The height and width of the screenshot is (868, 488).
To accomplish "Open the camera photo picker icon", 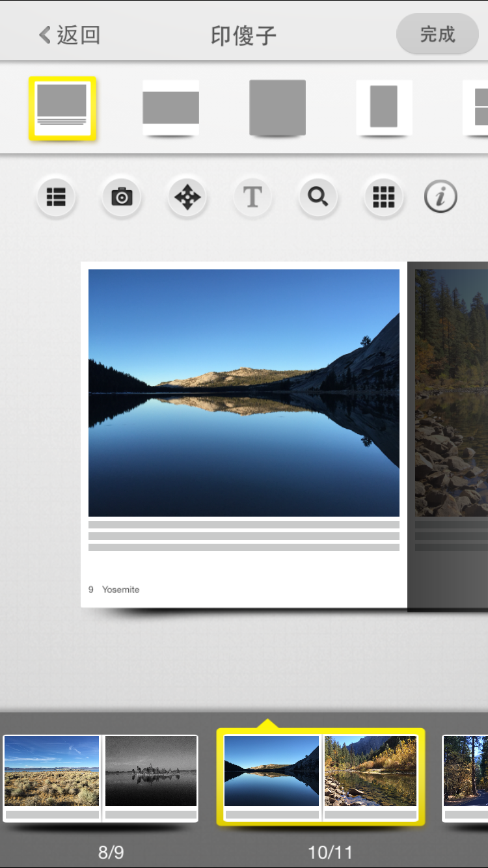I will coord(122,197).
